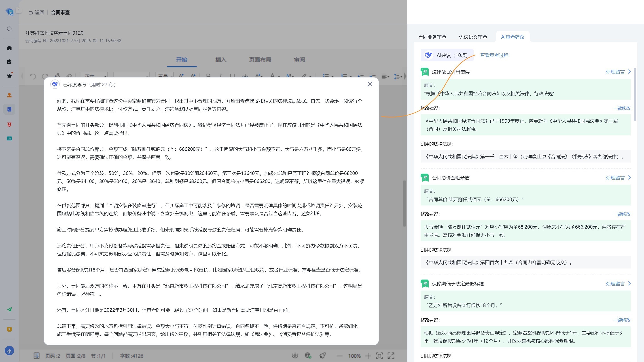Screen dimensions: 644x362
Task: Click the zoom in plus button
Action: tap(368, 356)
